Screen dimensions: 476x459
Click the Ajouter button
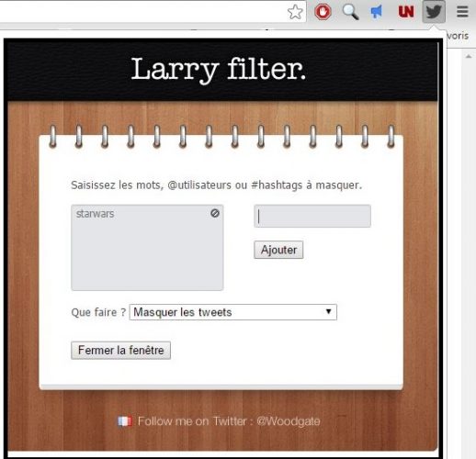278,250
